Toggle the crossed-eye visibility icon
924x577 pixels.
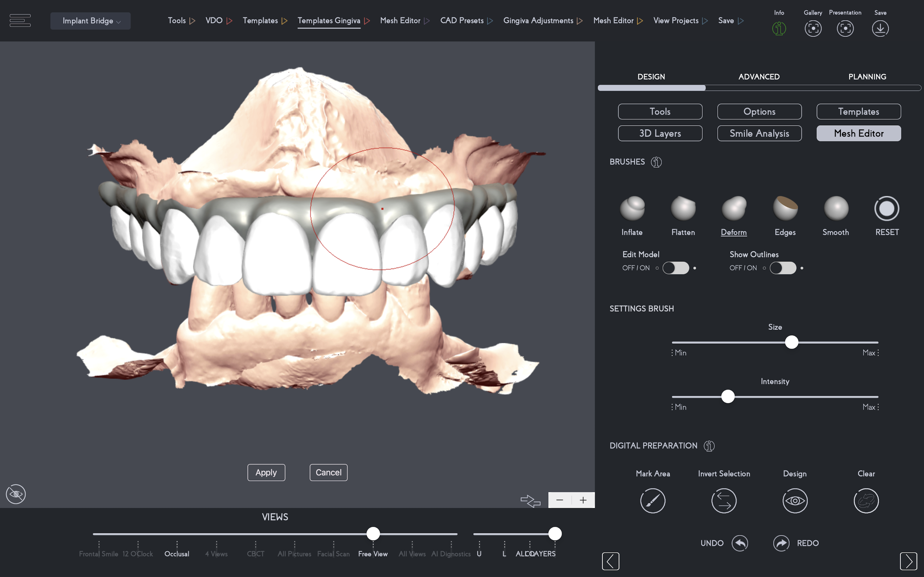point(16,494)
